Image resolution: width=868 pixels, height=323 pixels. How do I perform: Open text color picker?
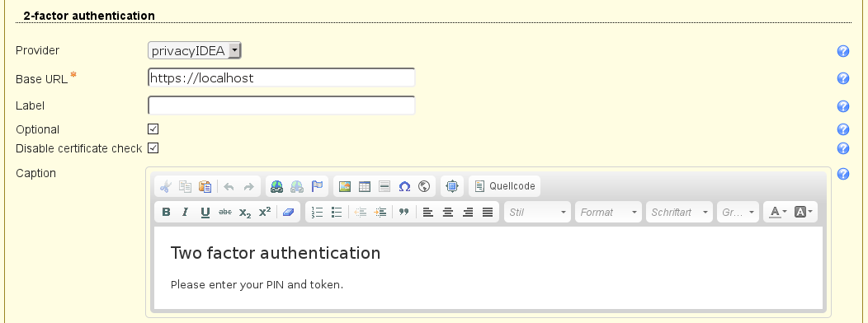click(778, 212)
